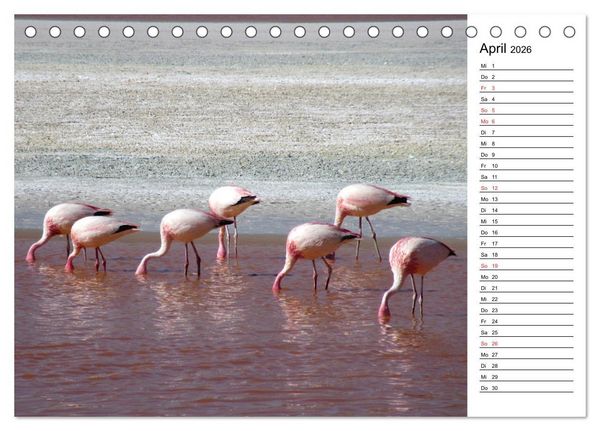Pick the red Sunday row "So 5"

[x=527, y=110]
